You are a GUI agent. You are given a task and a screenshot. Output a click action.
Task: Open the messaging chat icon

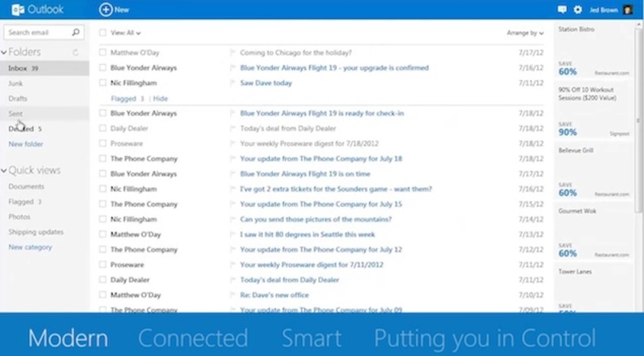pyautogui.click(x=562, y=10)
